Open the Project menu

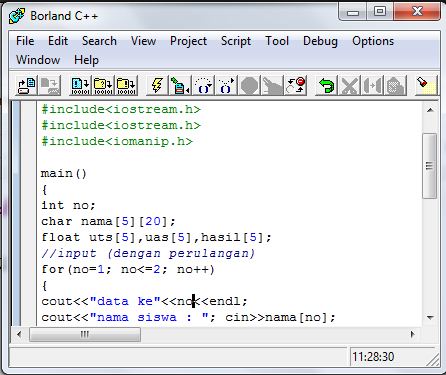(x=188, y=41)
